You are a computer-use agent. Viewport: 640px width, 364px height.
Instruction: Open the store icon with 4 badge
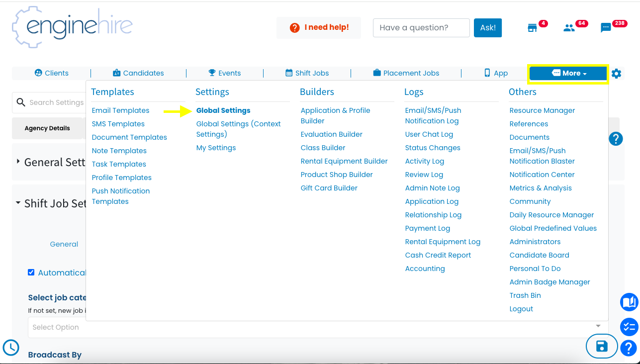(532, 28)
